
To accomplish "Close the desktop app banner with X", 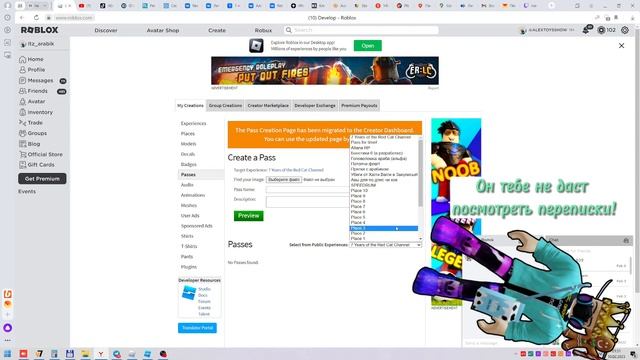I will coord(621,46).
